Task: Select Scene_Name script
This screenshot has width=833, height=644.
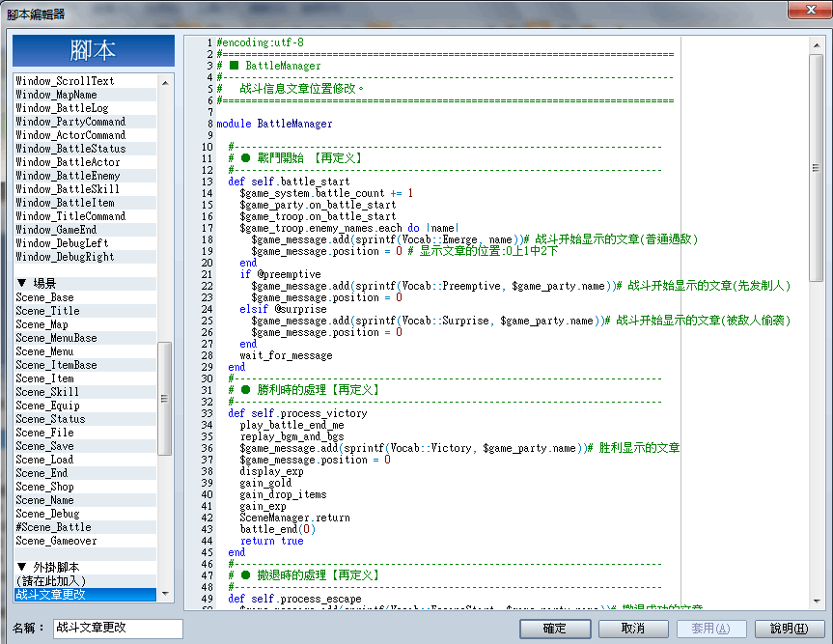Action: coord(85,500)
